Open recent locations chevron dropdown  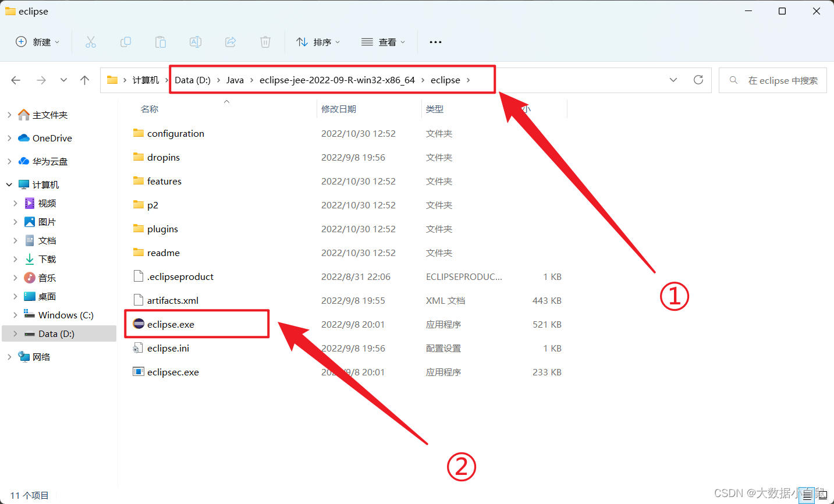(63, 80)
